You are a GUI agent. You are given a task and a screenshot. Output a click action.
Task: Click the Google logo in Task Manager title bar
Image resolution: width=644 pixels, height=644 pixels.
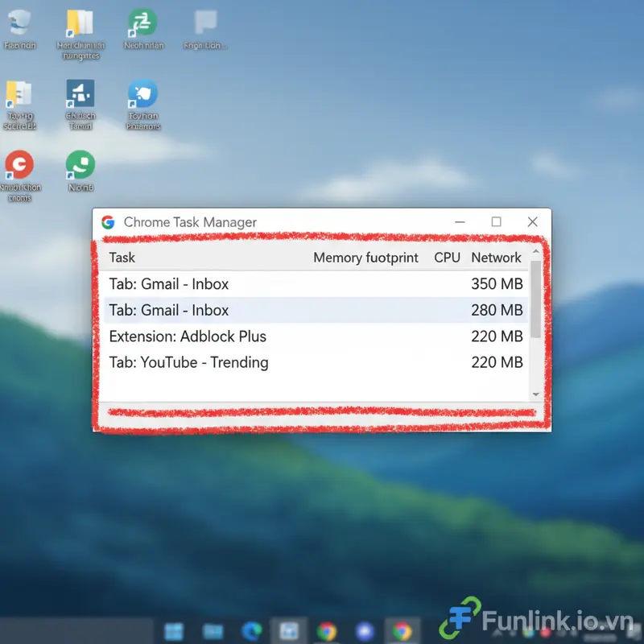tap(108, 222)
